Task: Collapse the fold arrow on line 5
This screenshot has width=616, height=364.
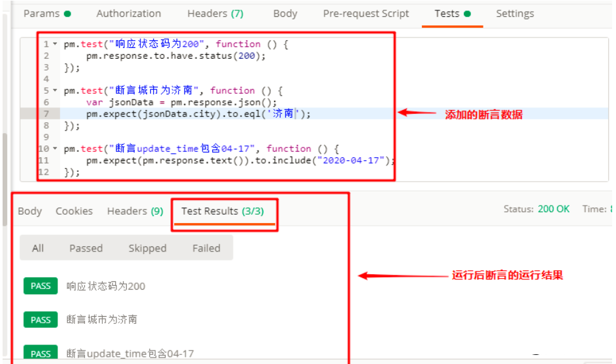Action: (x=55, y=91)
